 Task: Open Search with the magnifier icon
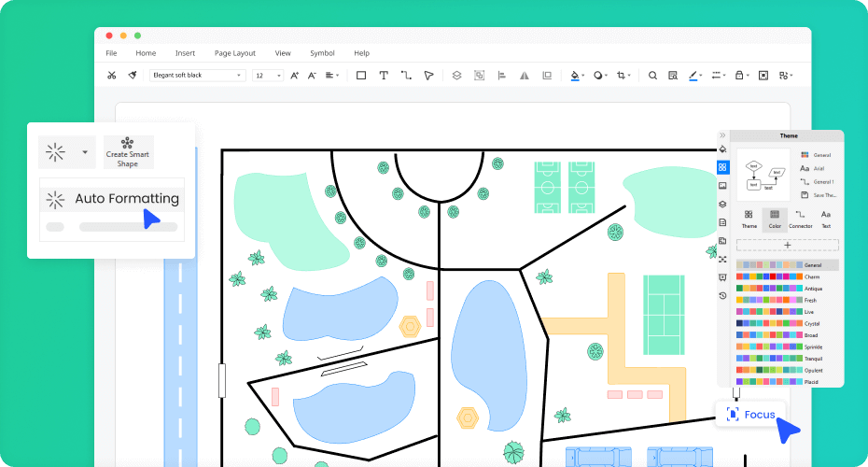652,76
